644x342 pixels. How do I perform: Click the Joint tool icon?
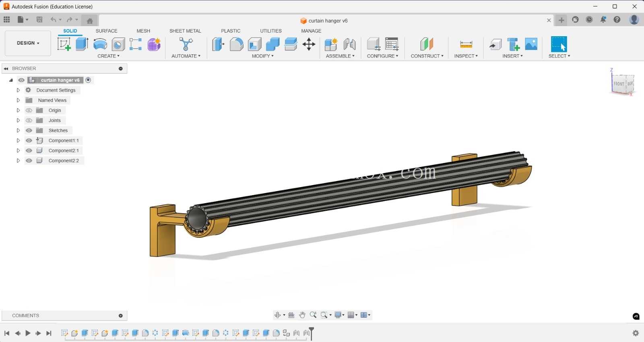pos(349,44)
